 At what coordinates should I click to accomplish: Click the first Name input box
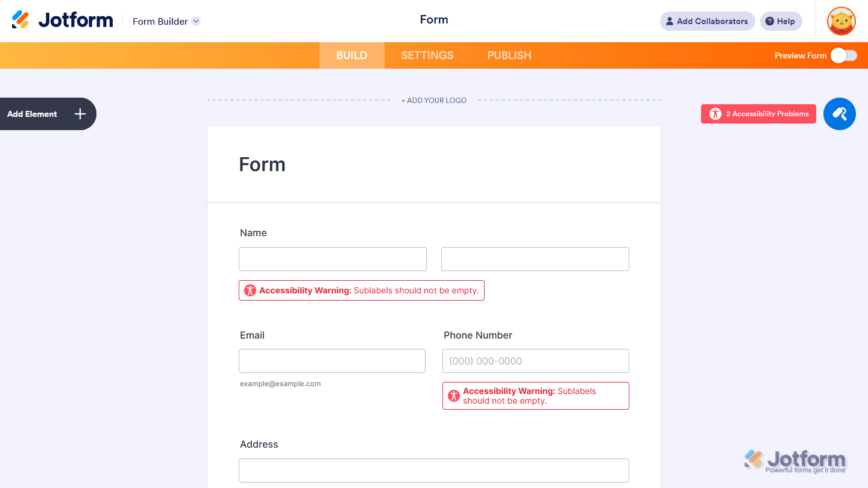[332, 258]
